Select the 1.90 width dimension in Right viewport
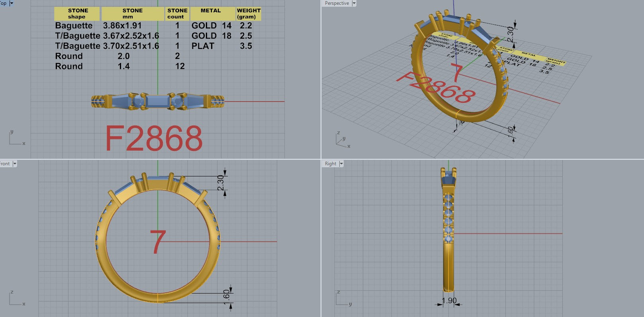The width and height of the screenshot is (644, 317). pos(449,301)
